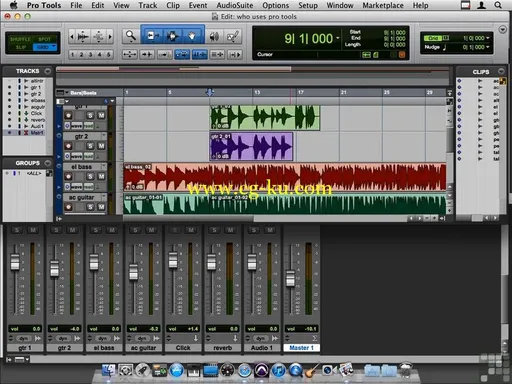Viewport: 512px width, 384px height.
Task: Record-enable the gtr 2 track
Action: tap(68, 146)
